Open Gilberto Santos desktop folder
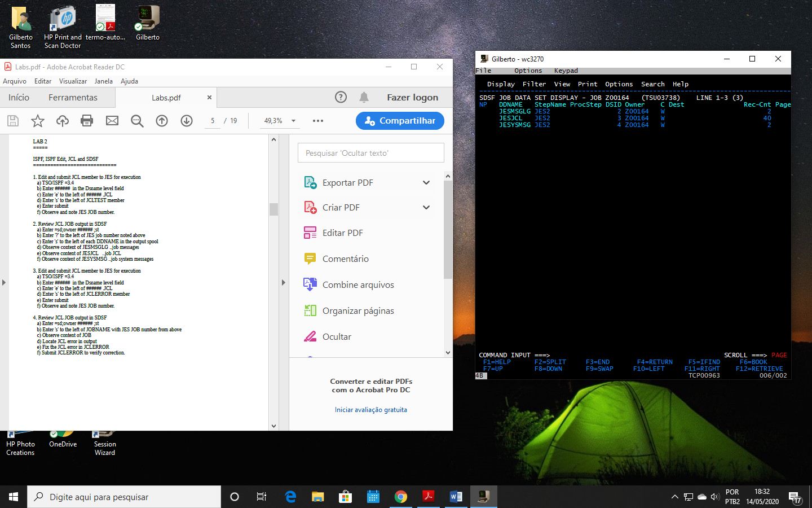 pos(21,27)
